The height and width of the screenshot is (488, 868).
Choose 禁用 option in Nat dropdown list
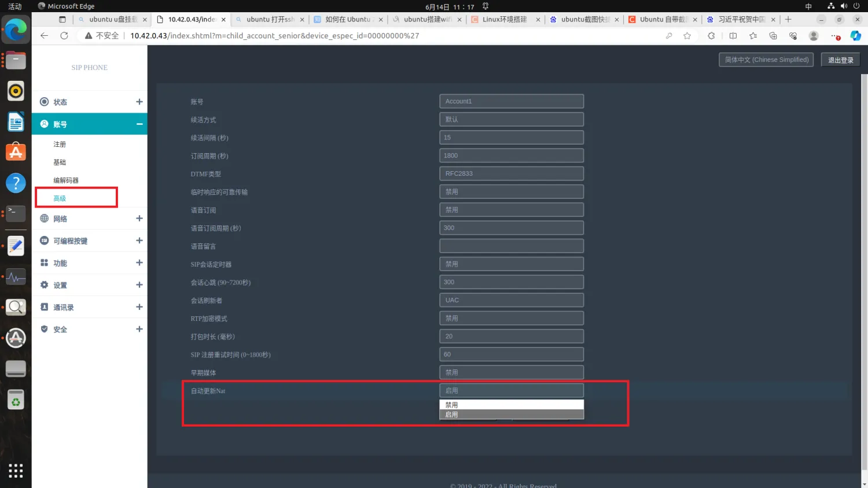pos(512,405)
